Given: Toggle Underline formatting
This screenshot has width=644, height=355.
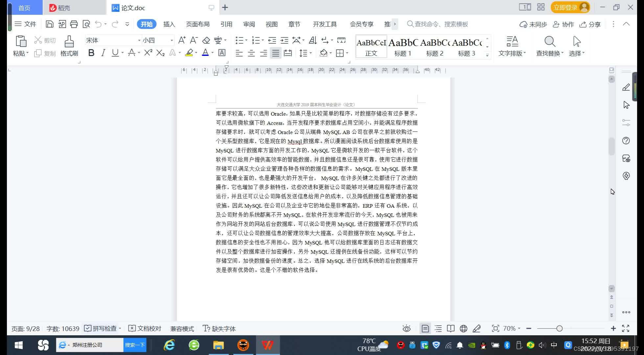Looking at the screenshot, I should [x=115, y=53].
